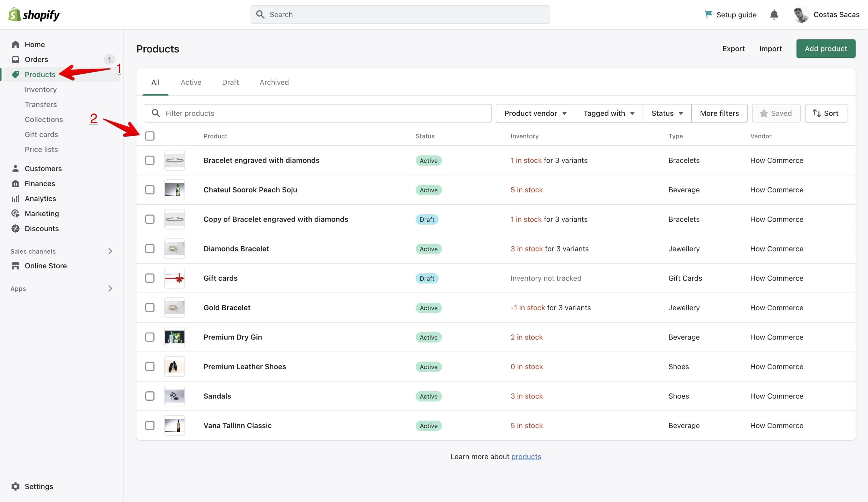Click the Customers person icon
This screenshot has width=868, height=502.
(15, 169)
